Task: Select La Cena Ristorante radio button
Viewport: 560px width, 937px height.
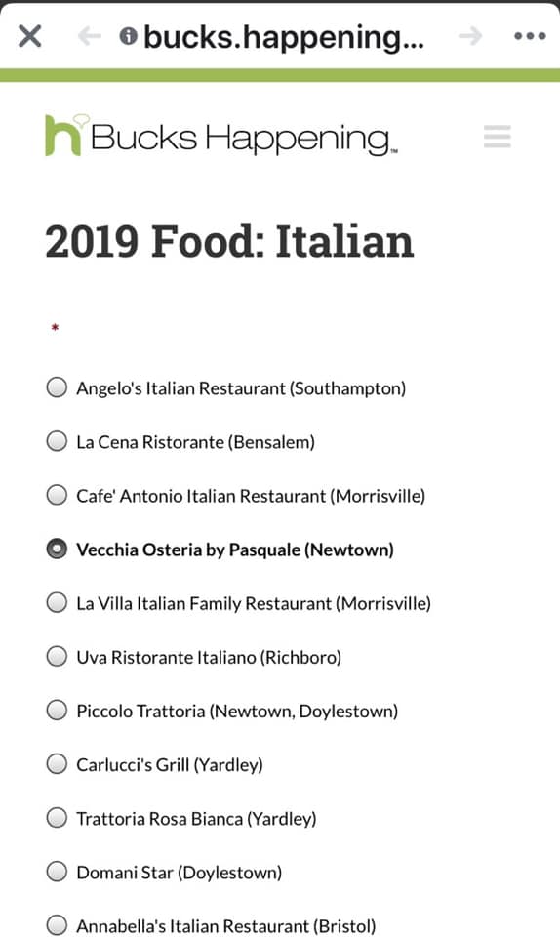Action: tap(57, 441)
